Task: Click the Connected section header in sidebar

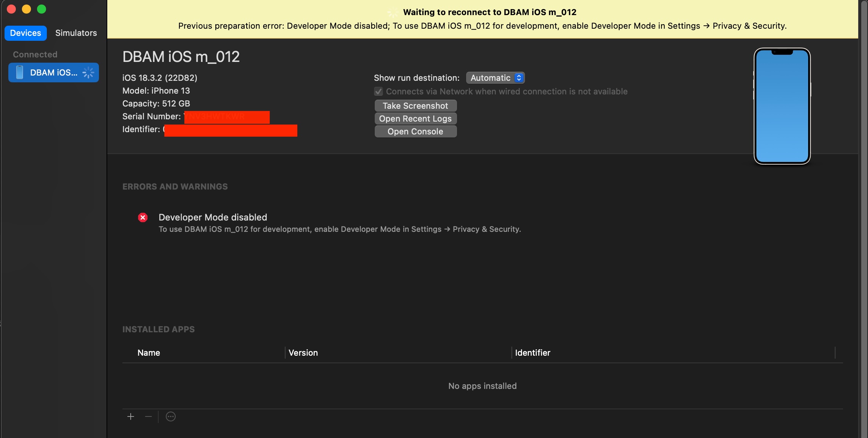Action: (x=35, y=54)
